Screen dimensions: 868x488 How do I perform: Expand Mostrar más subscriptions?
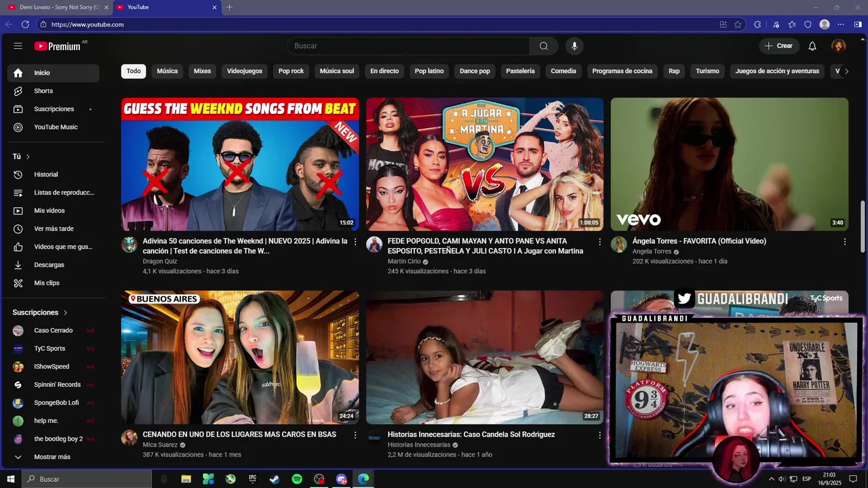point(54,457)
